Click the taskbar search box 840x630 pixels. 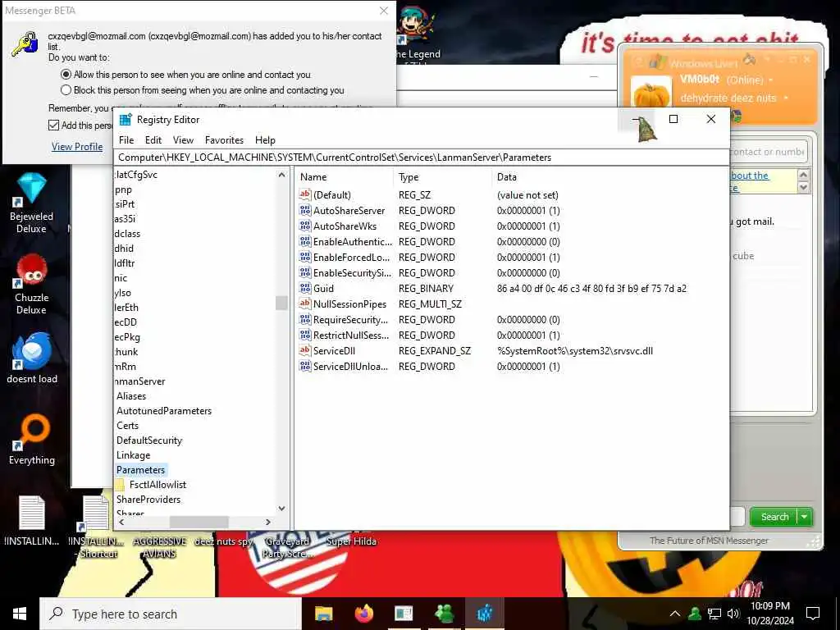click(171, 614)
